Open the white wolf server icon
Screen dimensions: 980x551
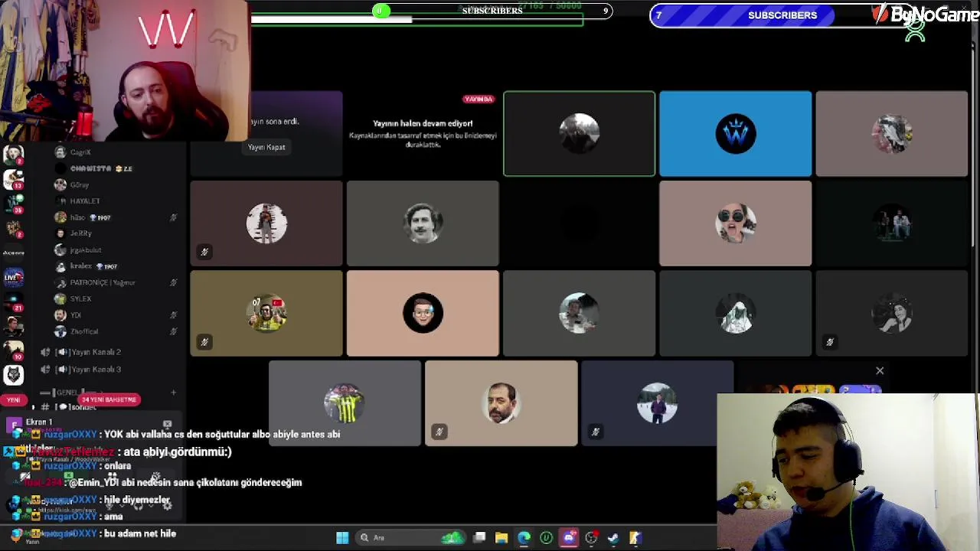(13, 374)
